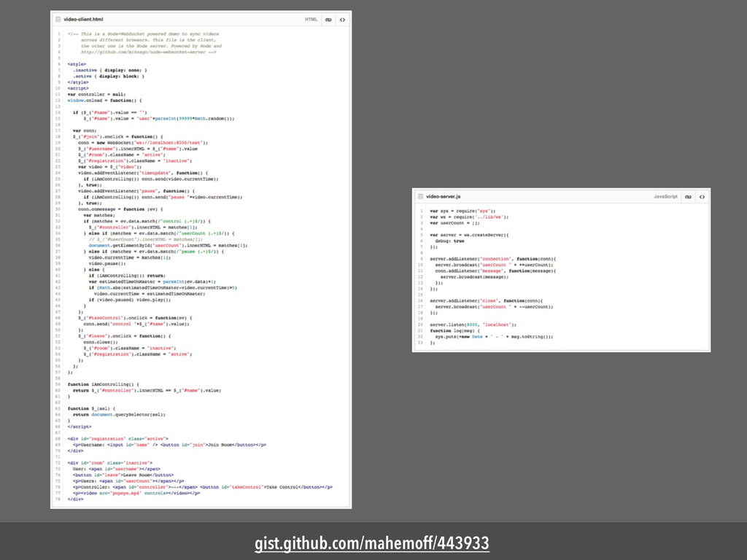Click the '.inactive { display: none; }' line
Image resolution: width=747 pixels, height=560 pixels.
[110, 70]
